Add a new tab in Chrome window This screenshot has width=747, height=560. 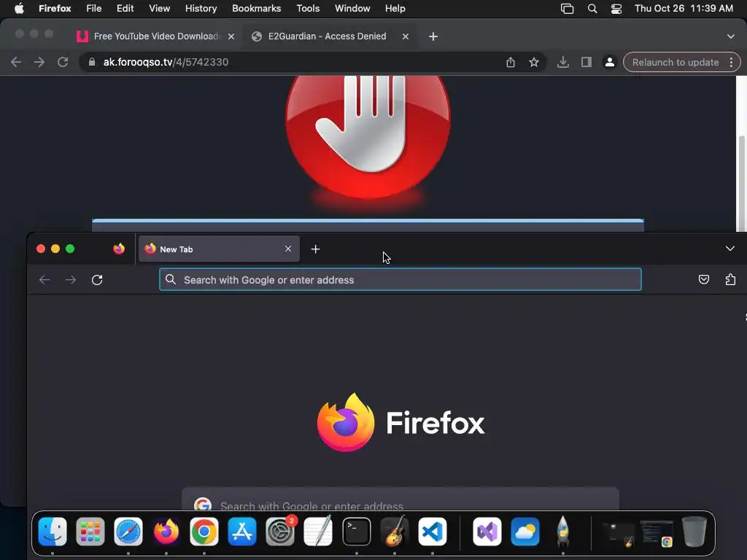(x=433, y=36)
